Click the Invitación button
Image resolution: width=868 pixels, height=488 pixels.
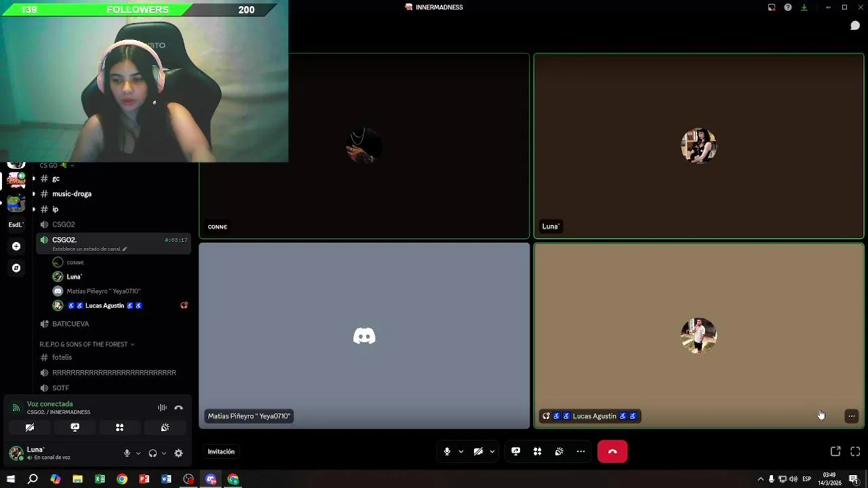coord(221,451)
